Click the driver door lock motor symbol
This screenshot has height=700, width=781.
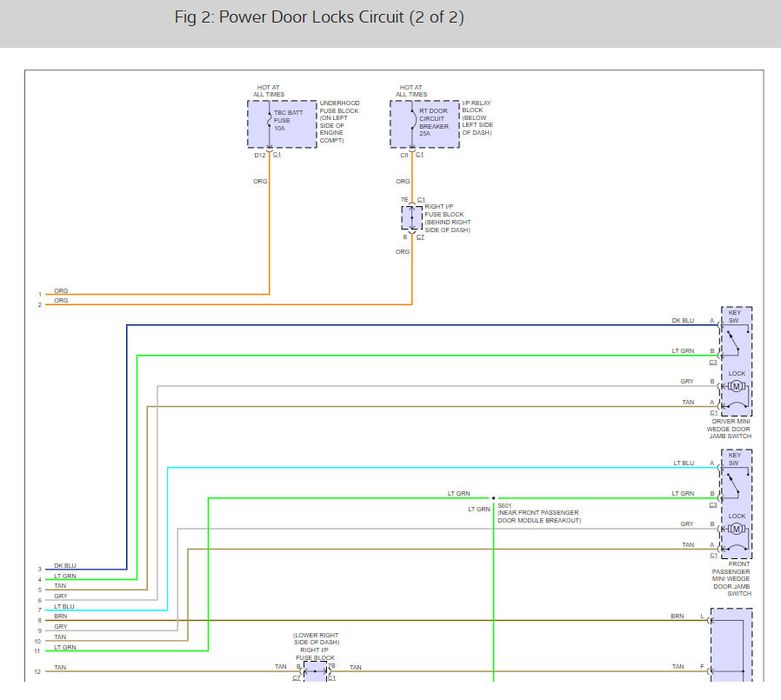pos(736,386)
